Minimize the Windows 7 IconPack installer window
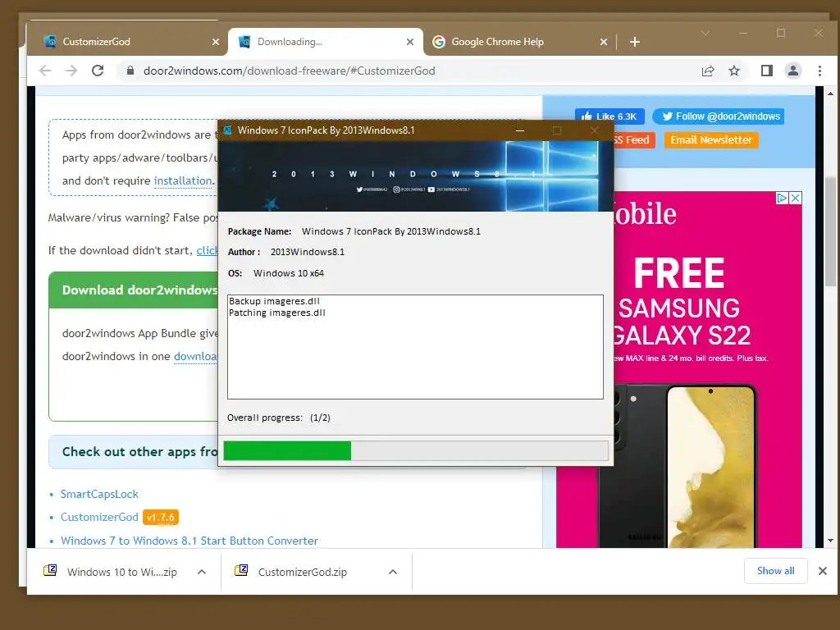 coord(519,130)
